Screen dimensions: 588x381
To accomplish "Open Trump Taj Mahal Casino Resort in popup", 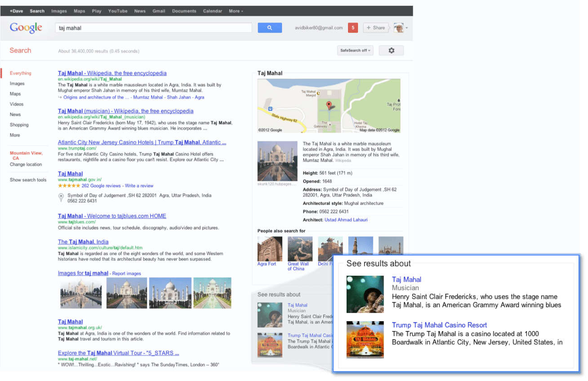I will (439, 325).
